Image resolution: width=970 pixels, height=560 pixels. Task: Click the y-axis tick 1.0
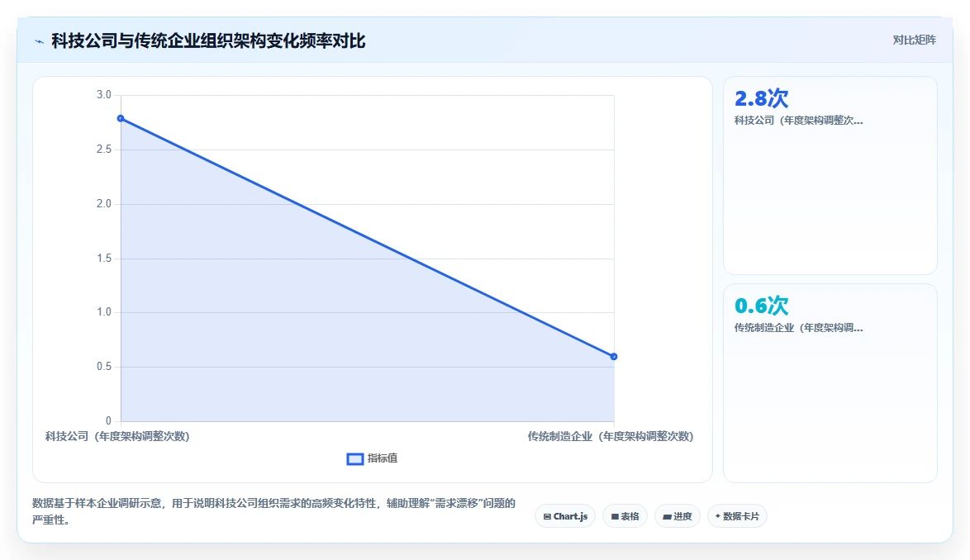click(104, 311)
